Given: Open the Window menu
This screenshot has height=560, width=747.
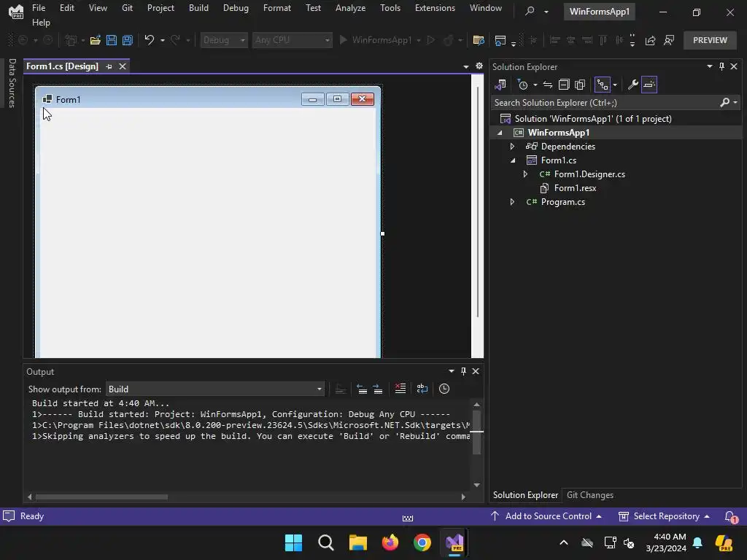Looking at the screenshot, I should click(485, 8).
